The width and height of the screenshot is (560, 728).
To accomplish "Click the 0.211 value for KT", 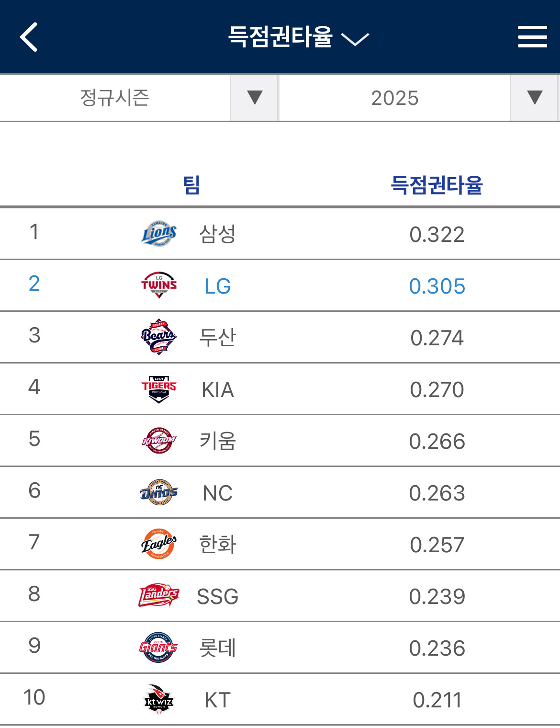I will coord(437,700).
